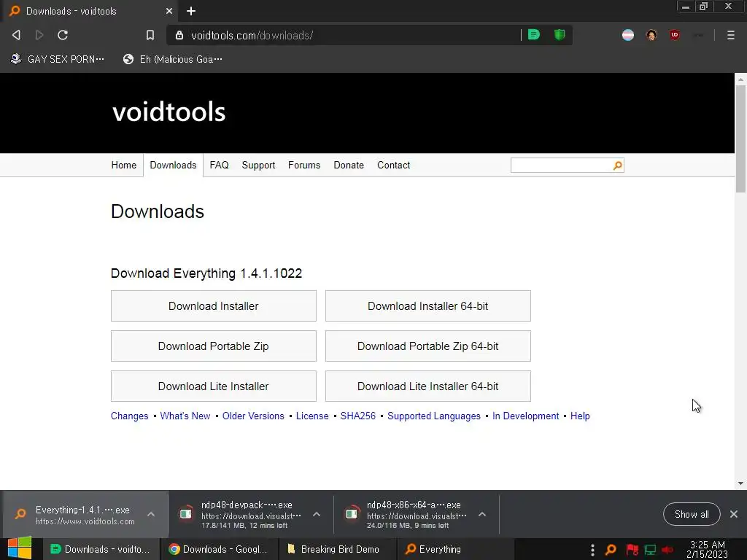
Task: Open the Contact nav item
Action: (x=393, y=165)
